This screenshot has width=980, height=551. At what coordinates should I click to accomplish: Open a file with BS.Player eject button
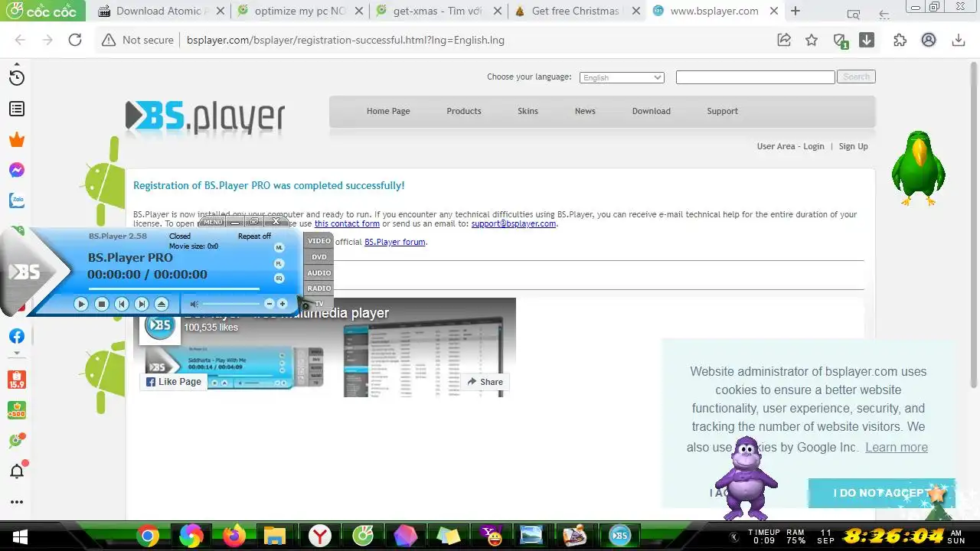161,304
